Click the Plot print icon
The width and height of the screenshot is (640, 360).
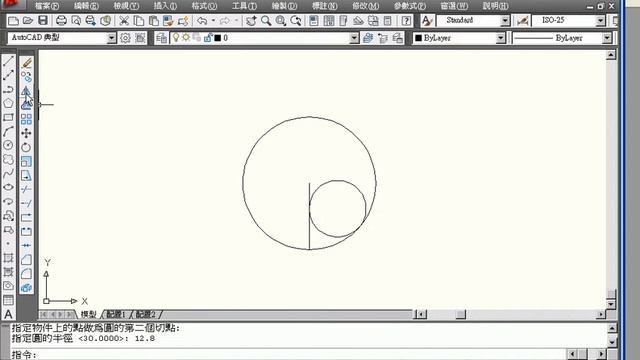coord(61,20)
